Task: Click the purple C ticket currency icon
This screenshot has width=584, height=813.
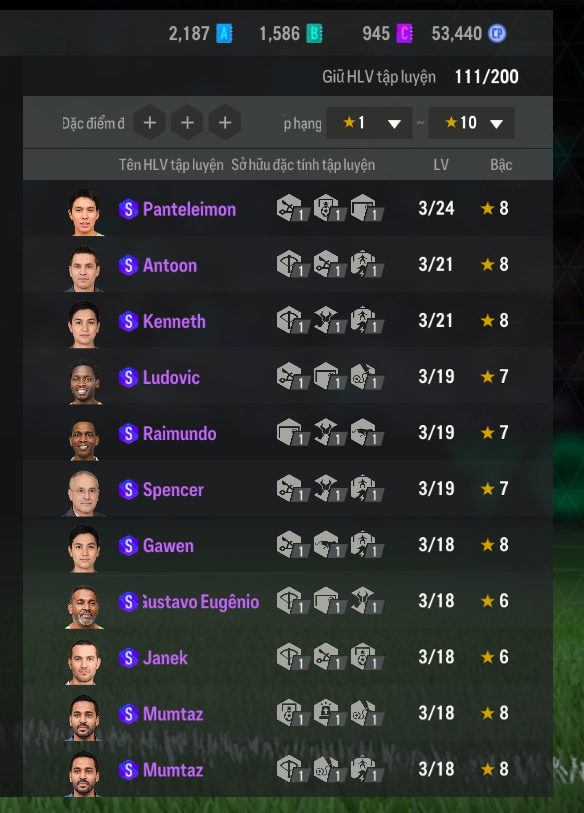Action: pyautogui.click(x=405, y=34)
